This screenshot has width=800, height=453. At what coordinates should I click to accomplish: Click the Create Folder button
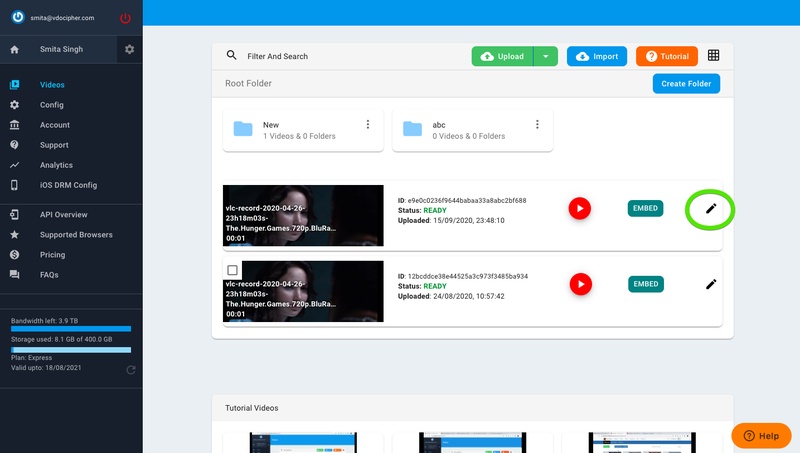(x=686, y=84)
